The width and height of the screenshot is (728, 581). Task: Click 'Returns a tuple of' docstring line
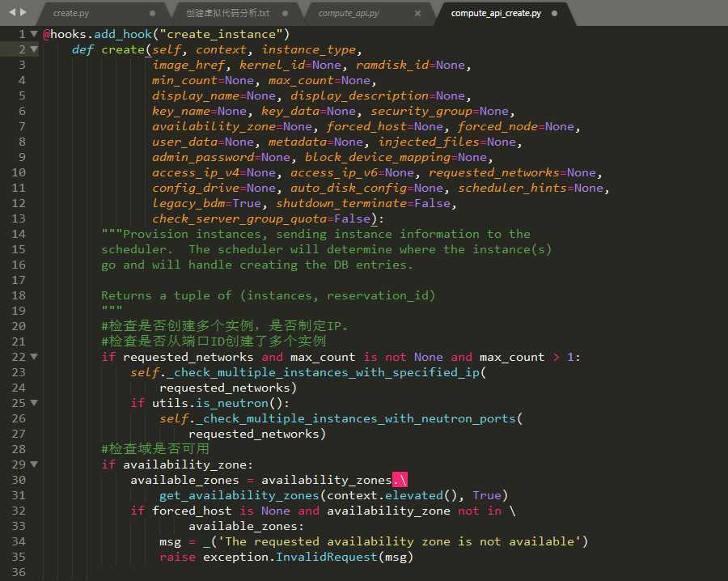click(x=268, y=295)
